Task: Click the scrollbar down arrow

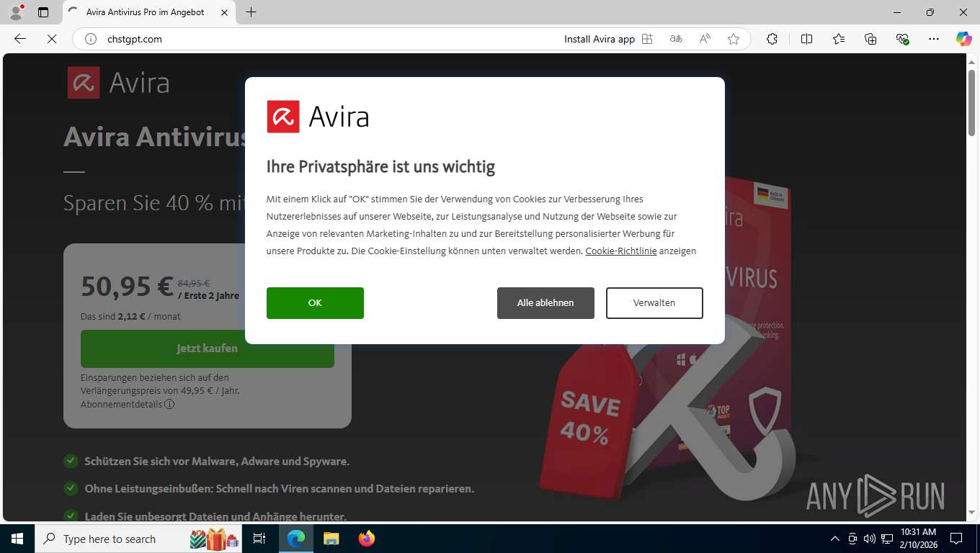Action: tap(971, 512)
